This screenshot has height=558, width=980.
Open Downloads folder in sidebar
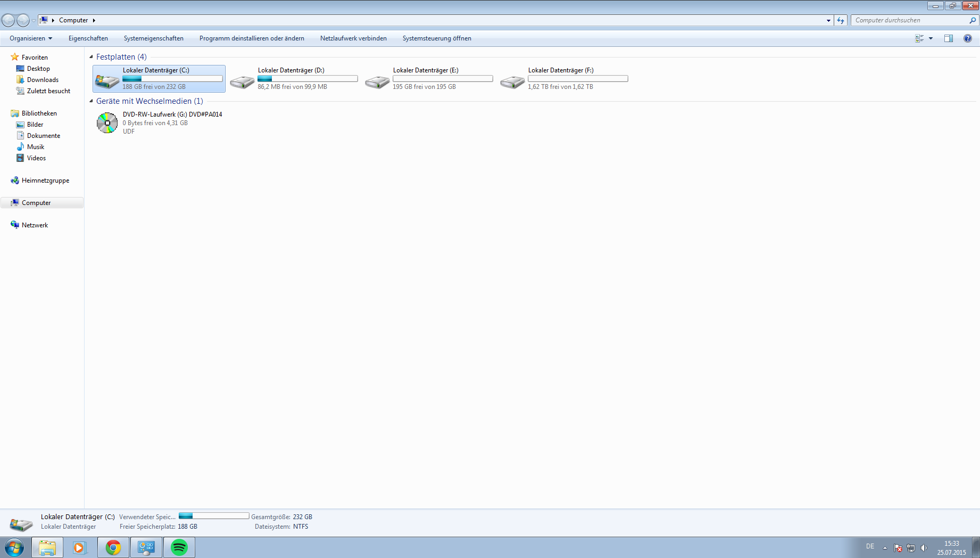pos(43,80)
